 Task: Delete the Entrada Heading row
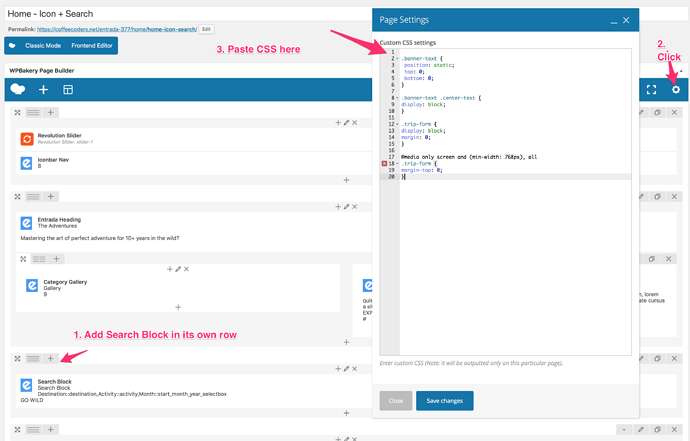point(674,196)
